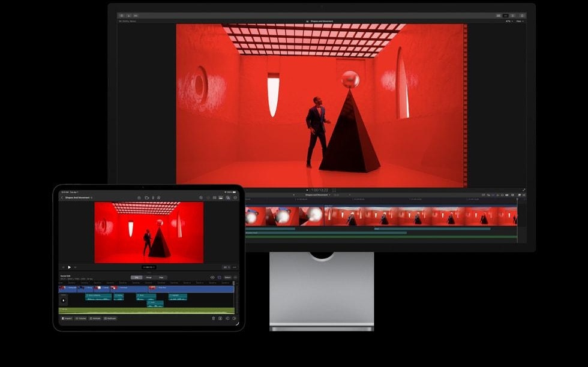
Task: Tap the voiceover microphone icon on iPad toolbar
Action: (x=153, y=197)
